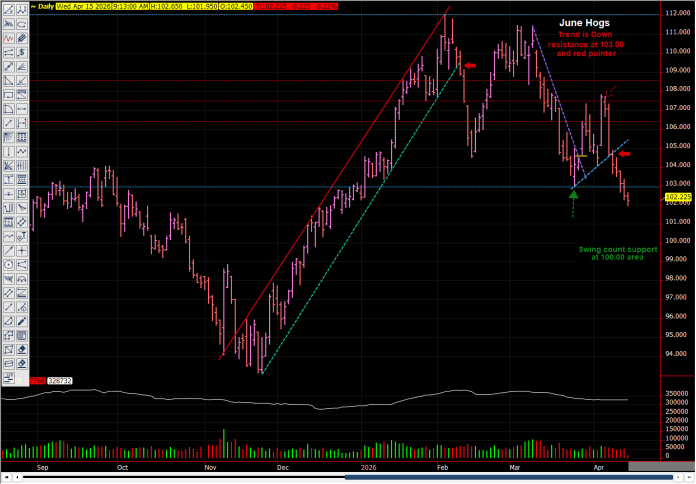The width and height of the screenshot is (696, 484).
Task: Select the green 'Swing count support' annotation
Action: pyautogui.click(x=614, y=253)
